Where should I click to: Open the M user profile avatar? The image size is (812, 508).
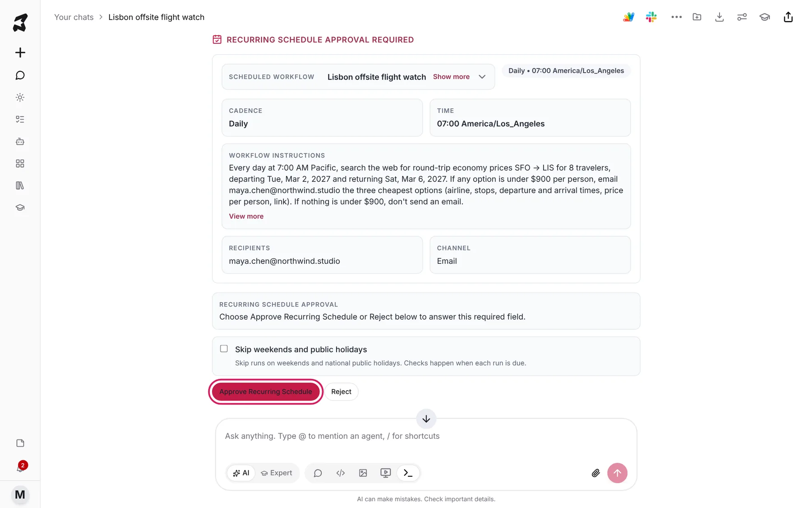(20, 494)
